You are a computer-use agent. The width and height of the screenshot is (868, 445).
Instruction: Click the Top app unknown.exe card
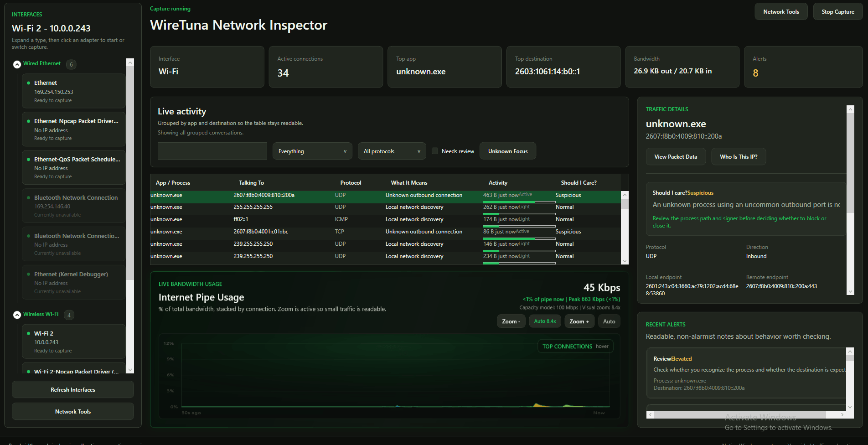tap(444, 67)
